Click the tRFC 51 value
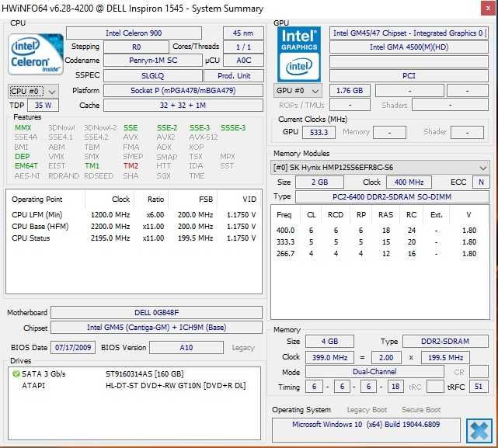Viewport: 498px width, 448px height. (479, 387)
